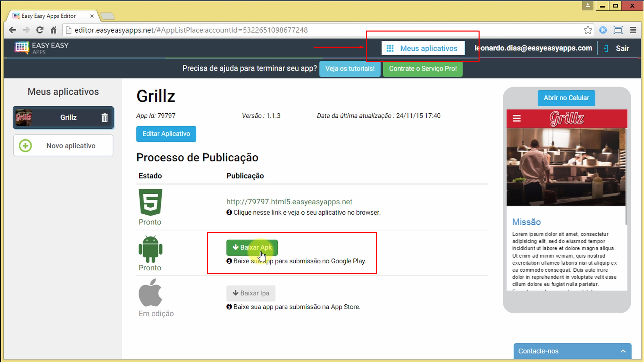Create a Novo aplicativo

(x=63, y=146)
